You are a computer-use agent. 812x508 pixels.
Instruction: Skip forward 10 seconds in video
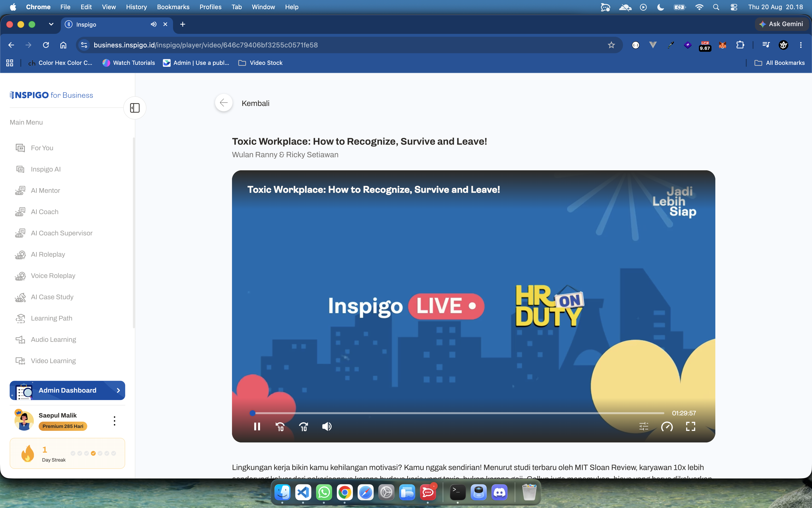[303, 426]
